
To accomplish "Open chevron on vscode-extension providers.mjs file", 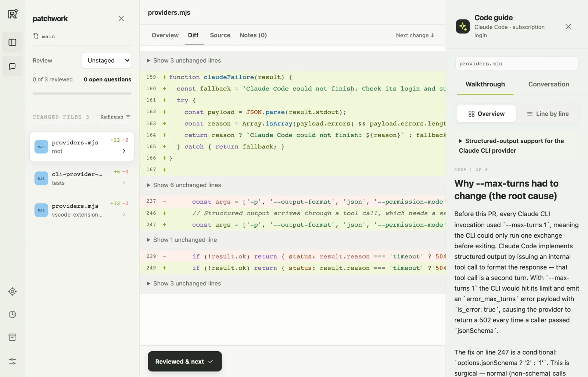I will point(124,214).
